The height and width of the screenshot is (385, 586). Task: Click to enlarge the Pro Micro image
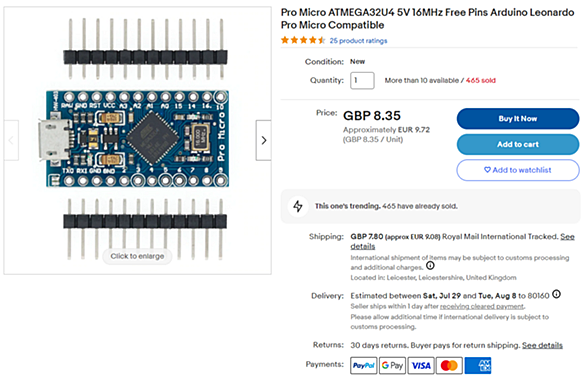point(138,256)
